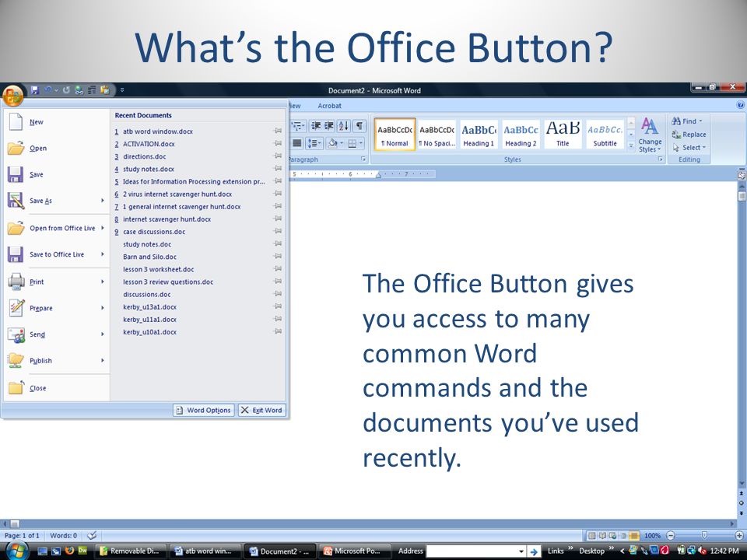Click the Zoom Out minus button
Viewport: 747px width, 560px height.
pyautogui.click(x=671, y=536)
